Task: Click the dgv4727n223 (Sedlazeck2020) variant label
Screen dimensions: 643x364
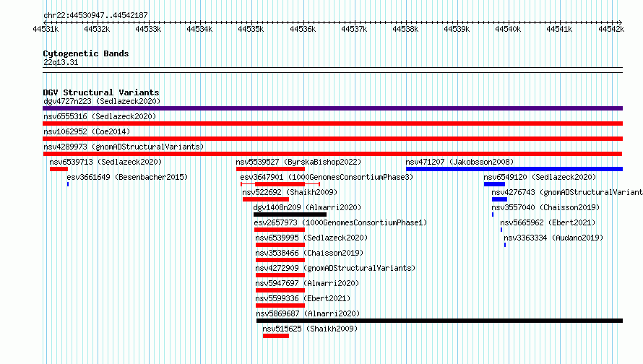Action: pos(102,101)
